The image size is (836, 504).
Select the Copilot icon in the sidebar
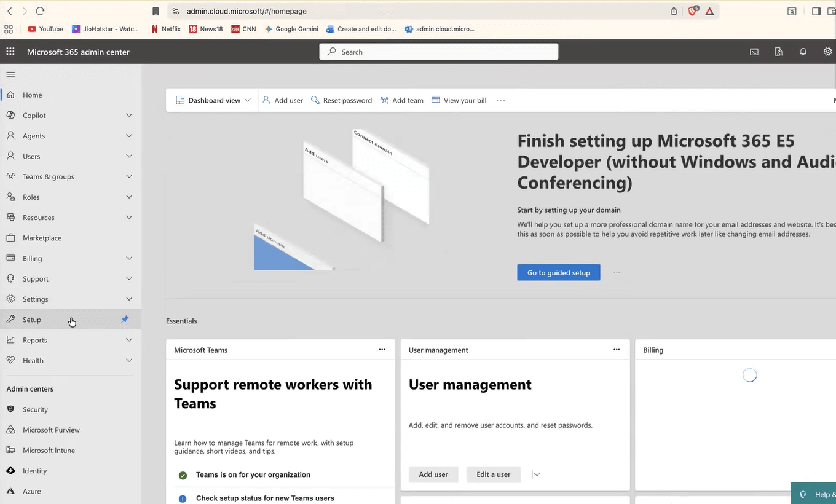[11, 115]
